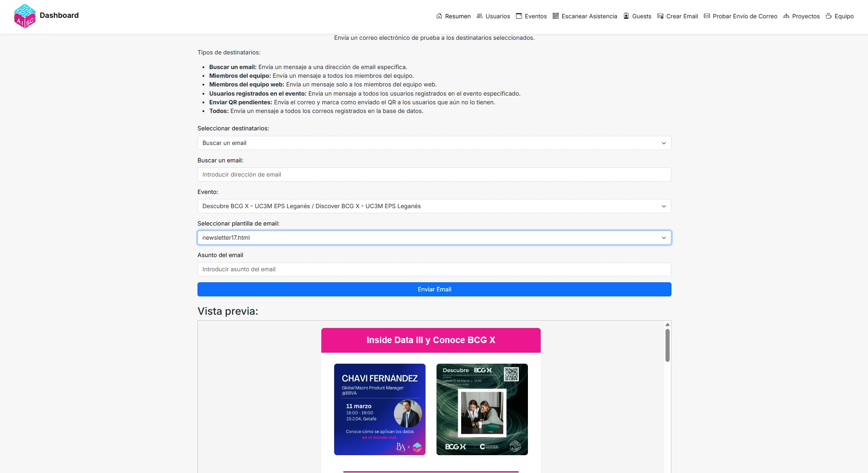Click the Probar Envío de Correo envelope icon

point(707,16)
